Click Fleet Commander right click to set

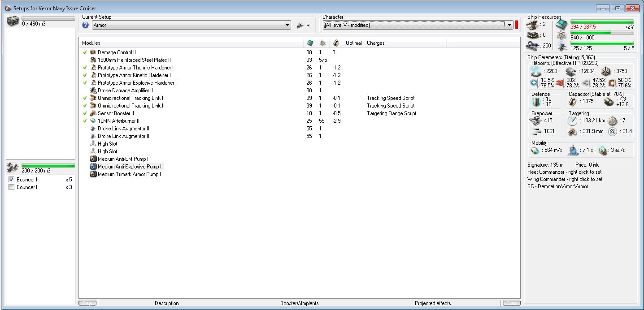pyautogui.click(x=565, y=172)
